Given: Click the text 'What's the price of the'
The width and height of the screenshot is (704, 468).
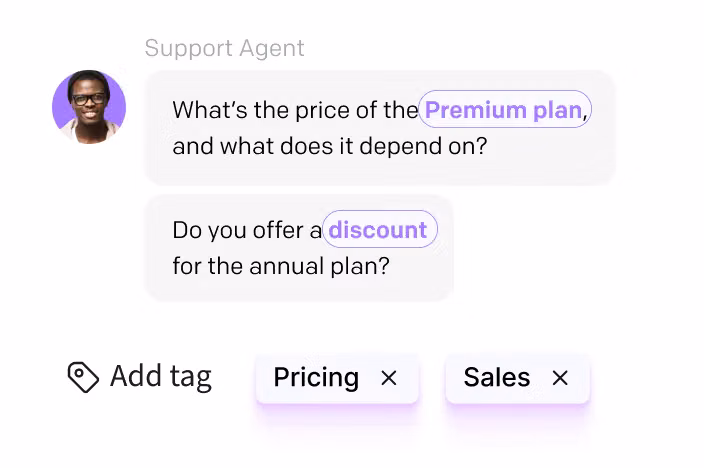Looking at the screenshot, I should click(295, 110).
